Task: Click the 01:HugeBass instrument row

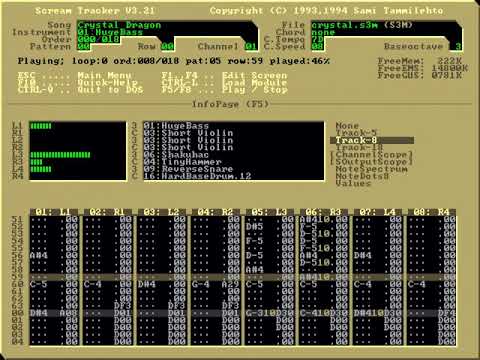Action: tap(234, 126)
